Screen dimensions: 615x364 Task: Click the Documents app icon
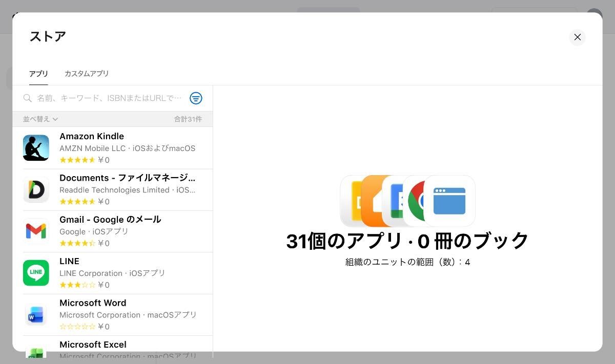[36, 189]
